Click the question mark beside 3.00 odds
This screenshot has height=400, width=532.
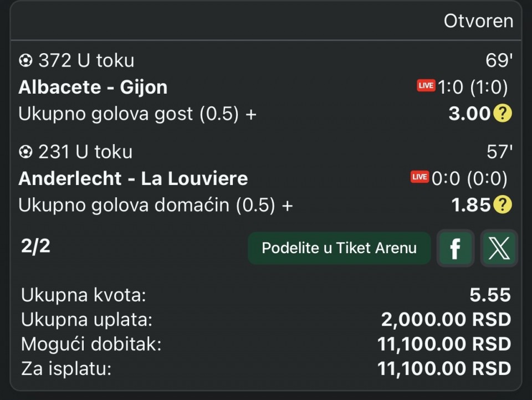[x=502, y=114]
